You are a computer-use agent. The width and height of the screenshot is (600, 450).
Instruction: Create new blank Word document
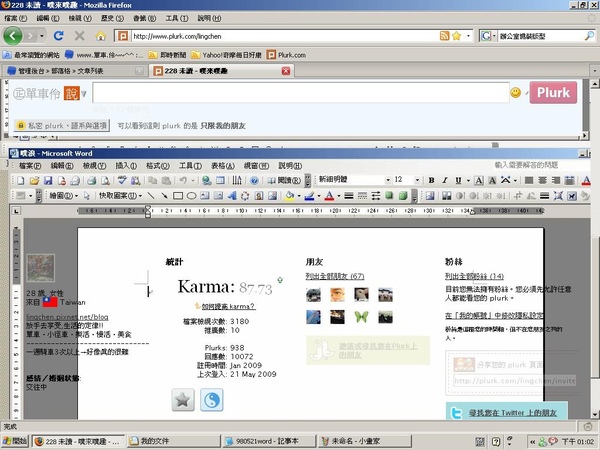20,181
